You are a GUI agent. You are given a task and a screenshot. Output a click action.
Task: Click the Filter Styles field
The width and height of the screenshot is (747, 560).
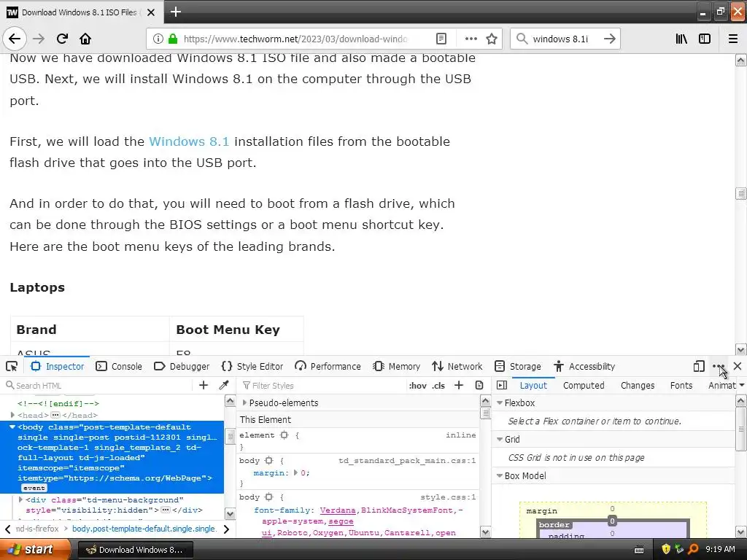[x=323, y=385]
